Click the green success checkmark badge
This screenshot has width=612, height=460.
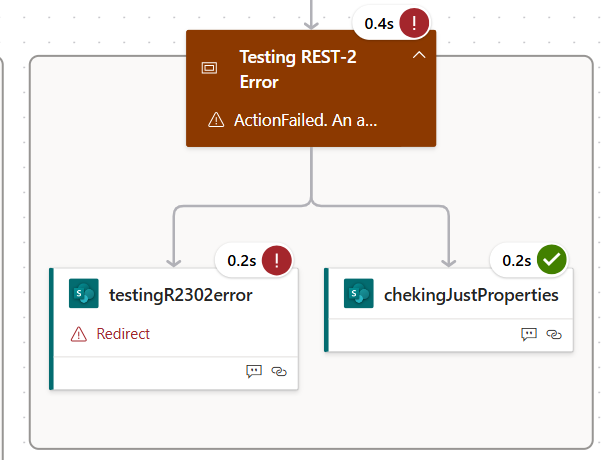552,259
